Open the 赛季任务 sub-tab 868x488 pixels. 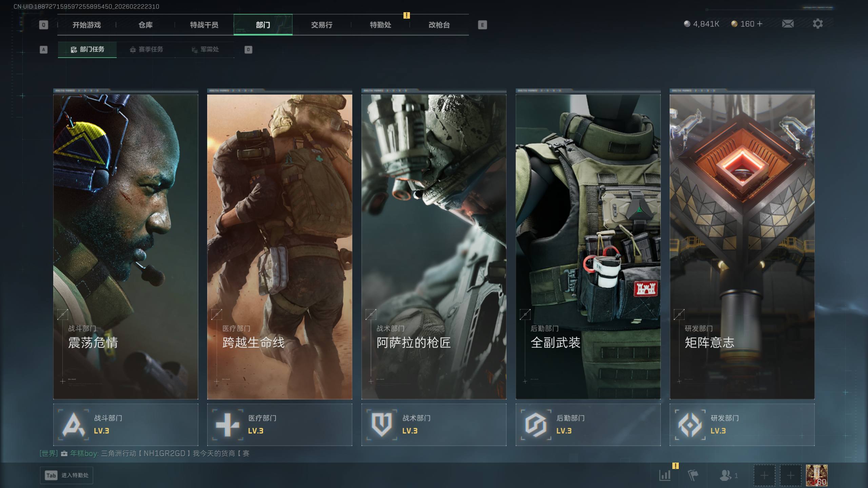[146, 49]
